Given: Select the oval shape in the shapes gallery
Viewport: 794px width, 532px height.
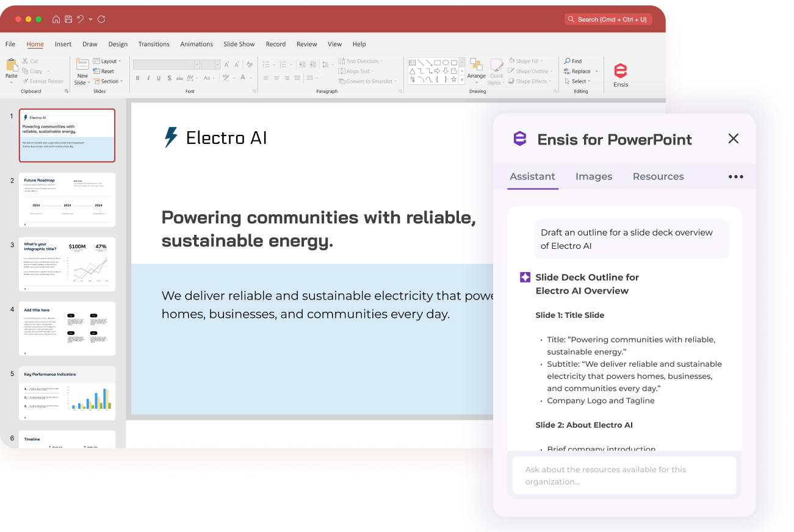Looking at the screenshot, I should (x=446, y=62).
